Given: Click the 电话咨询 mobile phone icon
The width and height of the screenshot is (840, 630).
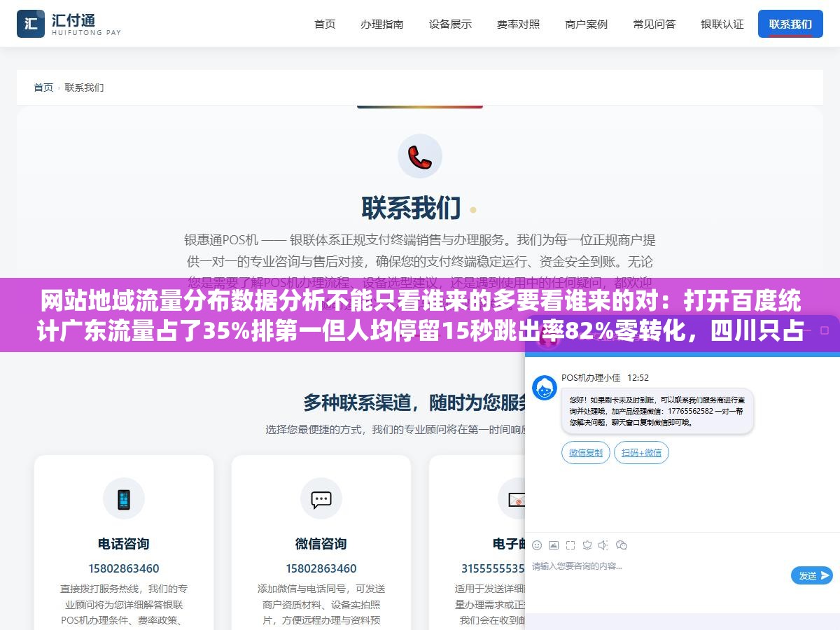Looking at the screenshot, I should pos(124,499).
